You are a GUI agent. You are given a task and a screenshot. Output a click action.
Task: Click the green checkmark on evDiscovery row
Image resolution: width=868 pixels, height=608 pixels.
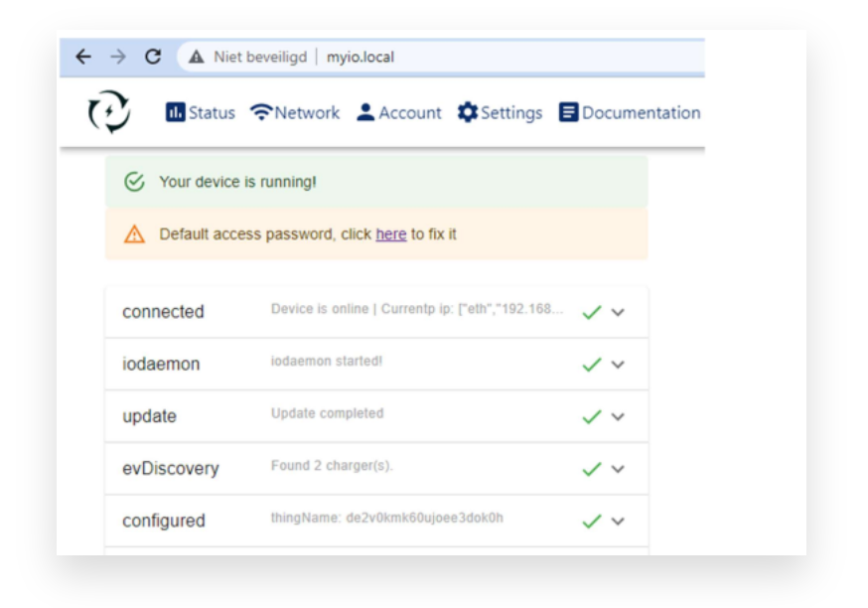[x=592, y=469]
